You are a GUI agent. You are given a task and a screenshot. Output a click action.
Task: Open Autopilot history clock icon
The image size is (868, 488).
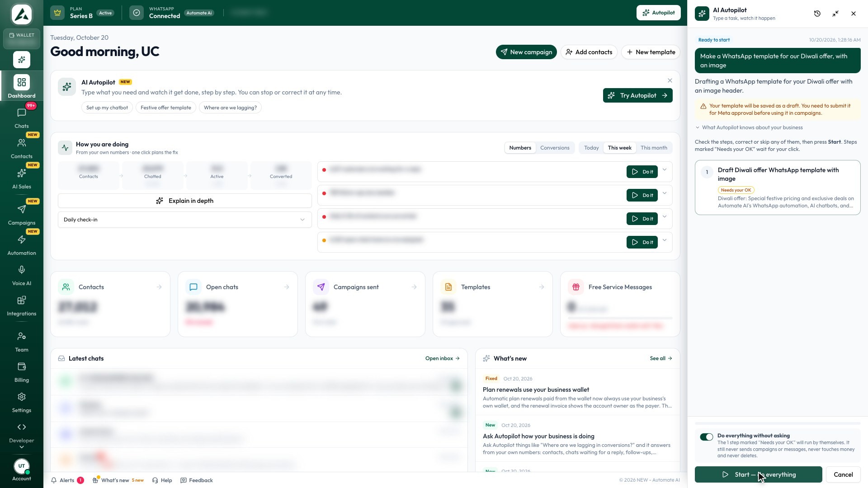[x=817, y=14]
